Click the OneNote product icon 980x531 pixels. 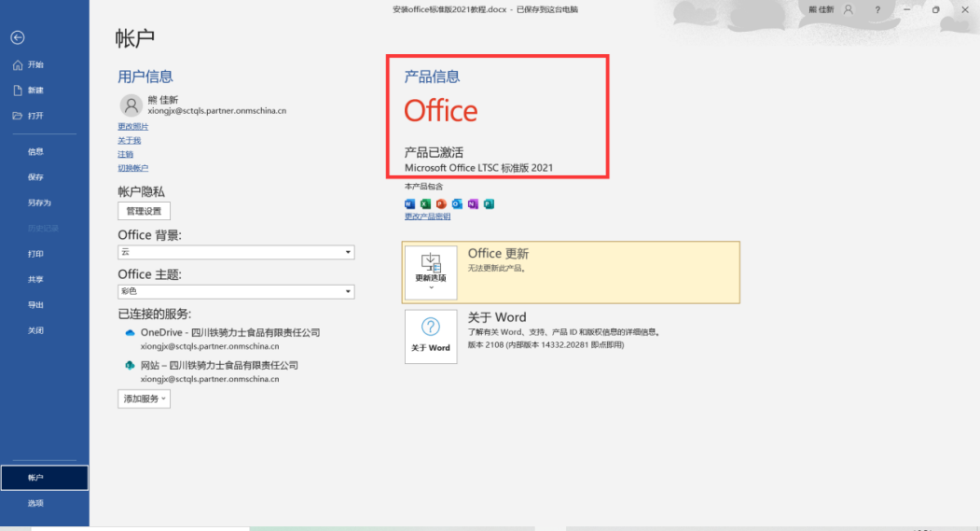point(473,203)
